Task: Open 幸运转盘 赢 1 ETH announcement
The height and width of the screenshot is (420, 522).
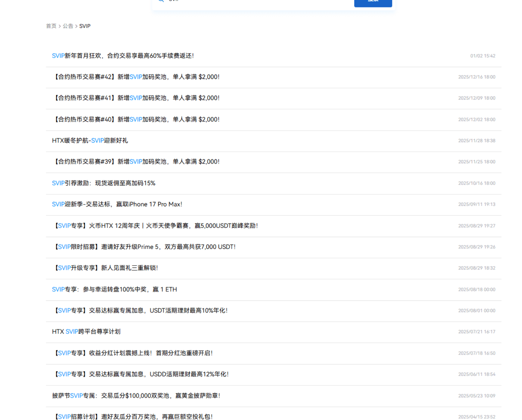Action: (x=114, y=290)
